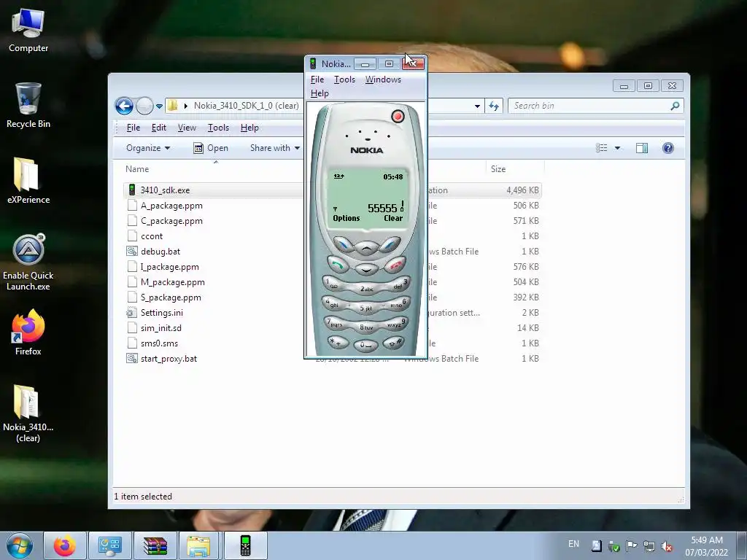Click Windows Start button

pyautogui.click(x=20, y=545)
